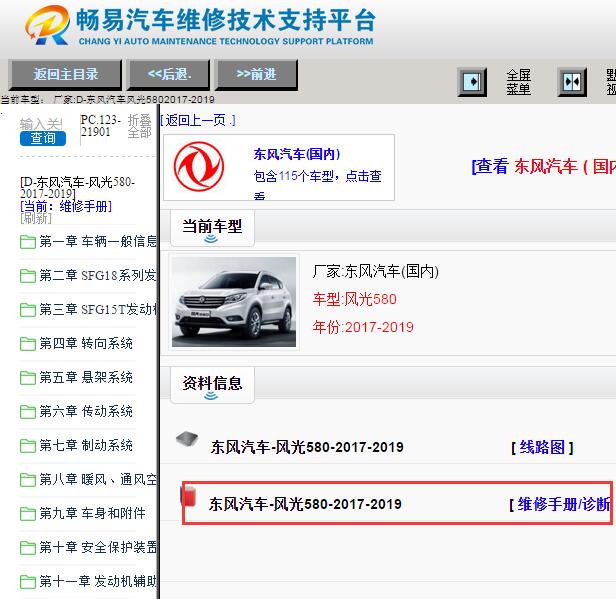The width and height of the screenshot is (616, 599).
Task: Open the 东风汽车(国内) brand link
Action: click(297, 154)
